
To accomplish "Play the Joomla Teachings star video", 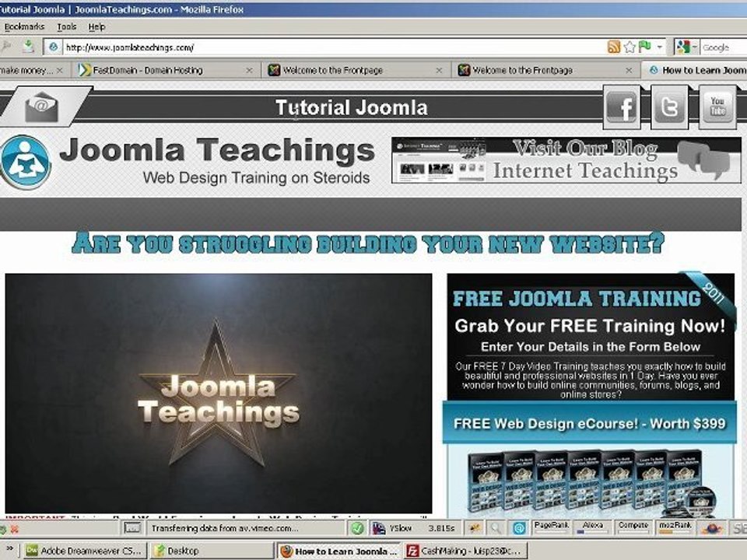I will [x=219, y=393].
